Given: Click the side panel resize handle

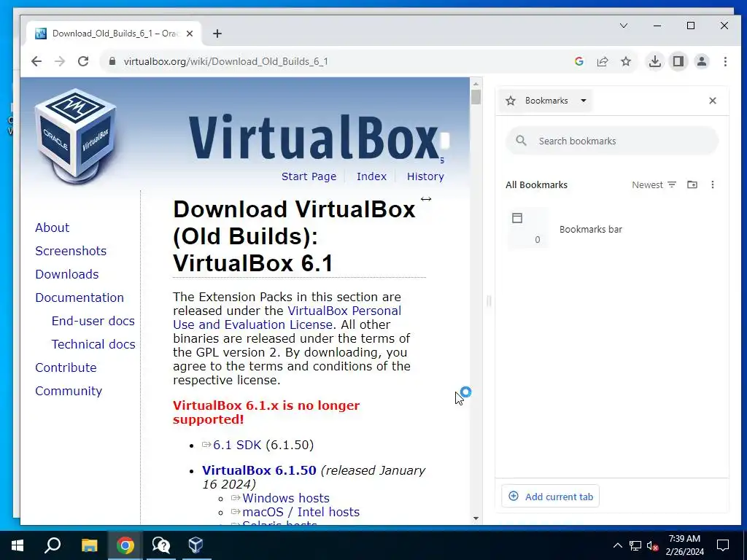Looking at the screenshot, I should pyautogui.click(x=489, y=301).
